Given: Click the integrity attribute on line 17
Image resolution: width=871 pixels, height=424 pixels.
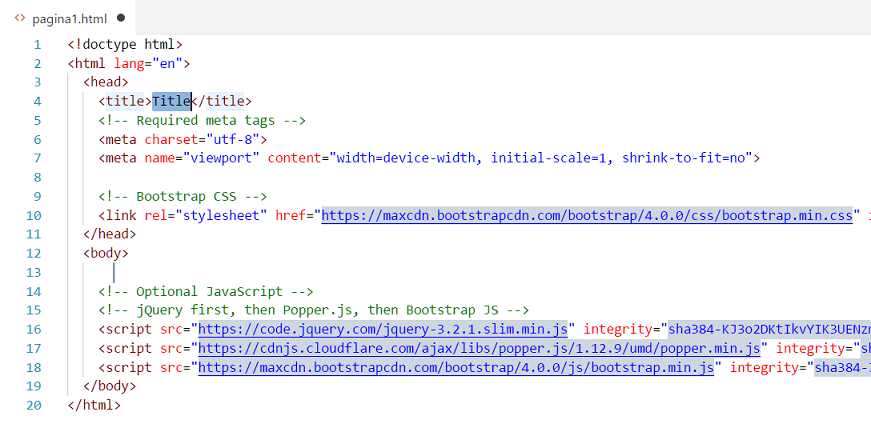Looking at the screenshot, I should click(810, 348).
